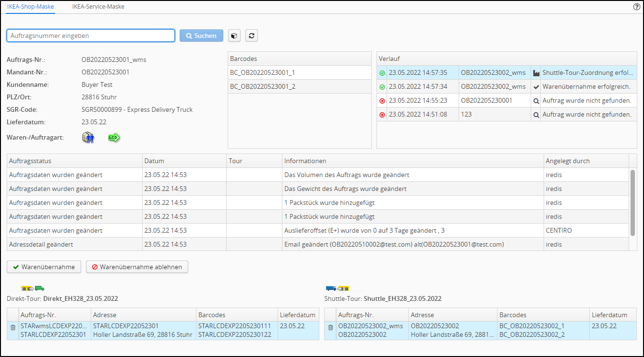Click the Informationen column header

pyautogui.click(x=413, y=161)
